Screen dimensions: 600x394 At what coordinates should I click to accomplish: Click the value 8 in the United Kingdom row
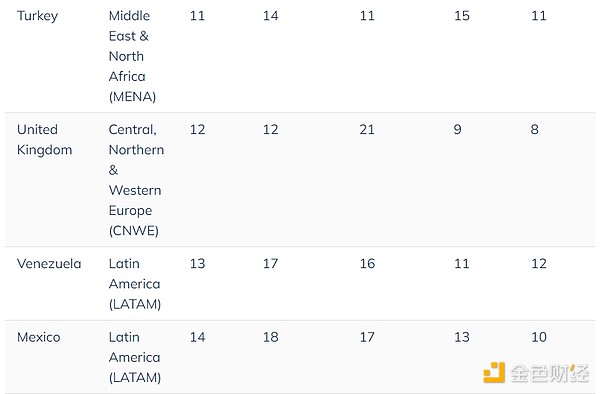[x=535, y=129]
